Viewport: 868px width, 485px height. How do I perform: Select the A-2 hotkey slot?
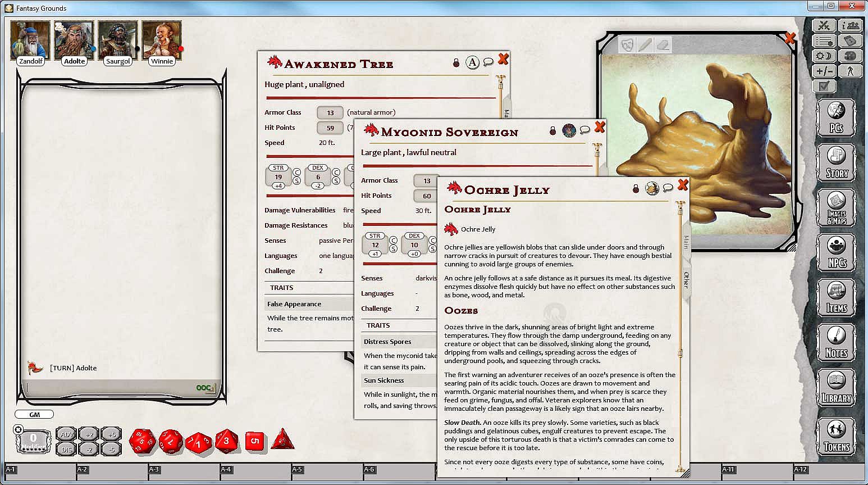coord(112,472)
